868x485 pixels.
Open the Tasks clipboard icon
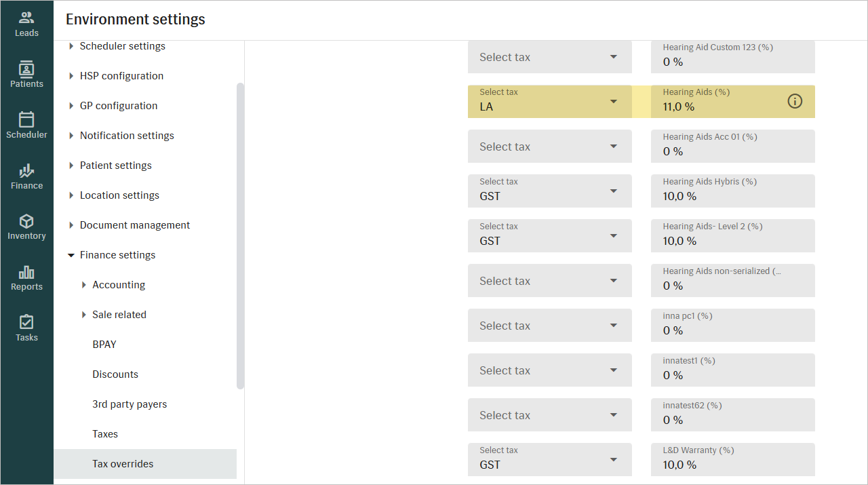pyautogui.click(x=26, y=322)
